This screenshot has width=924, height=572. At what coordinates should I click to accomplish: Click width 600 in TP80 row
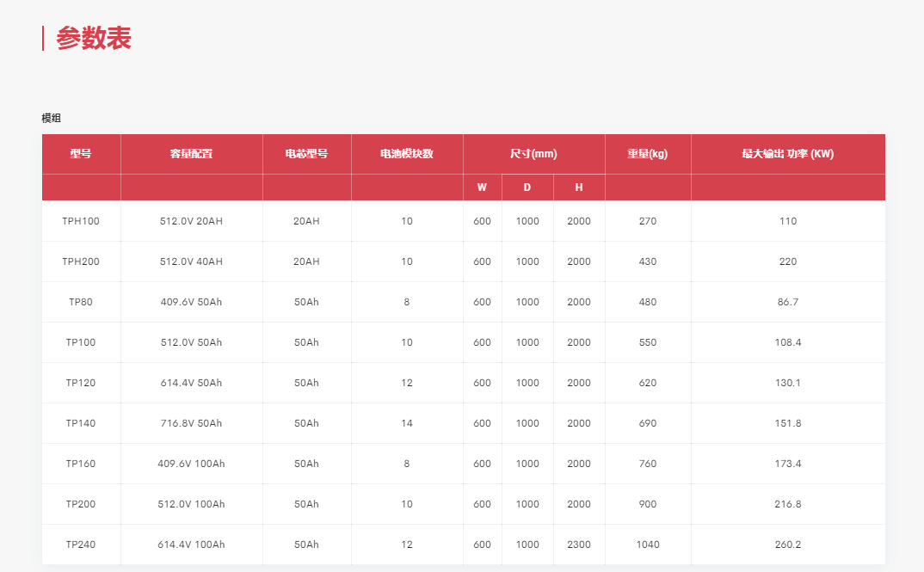pyautogui.click(x=482, y=302)
